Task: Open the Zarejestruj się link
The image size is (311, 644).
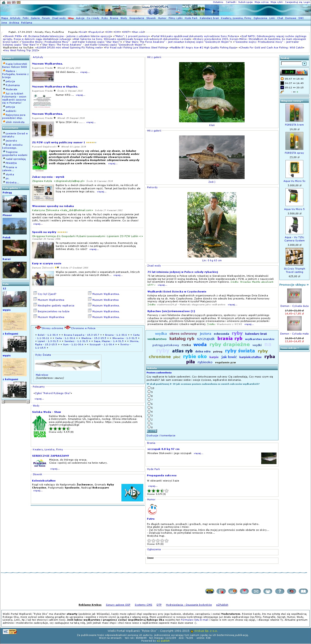Action: [x=294, y=2]
